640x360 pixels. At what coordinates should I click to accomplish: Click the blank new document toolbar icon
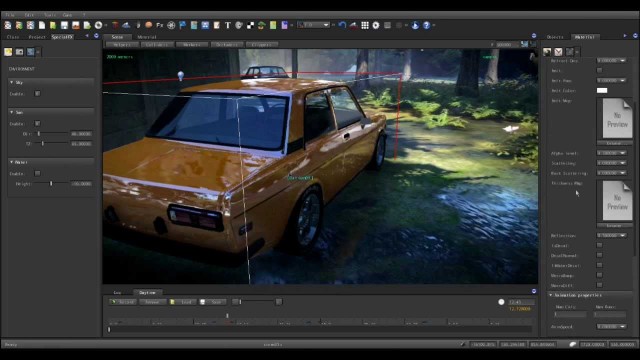point(42,25)
